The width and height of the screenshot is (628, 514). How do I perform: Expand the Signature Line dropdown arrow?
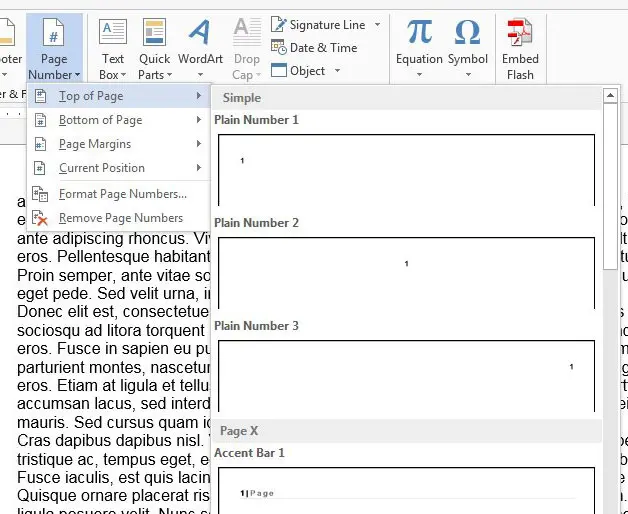377,24
